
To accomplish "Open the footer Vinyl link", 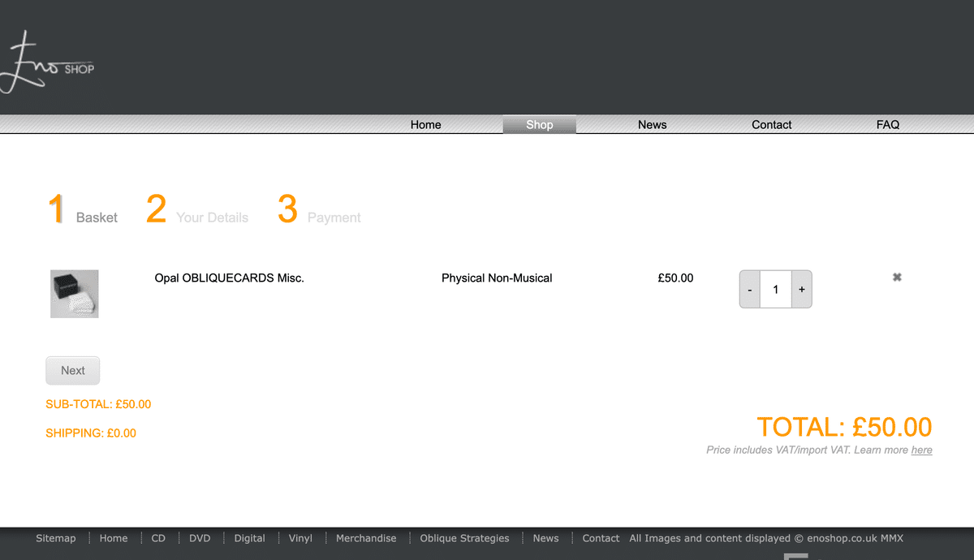I will [x=300, y=538].
